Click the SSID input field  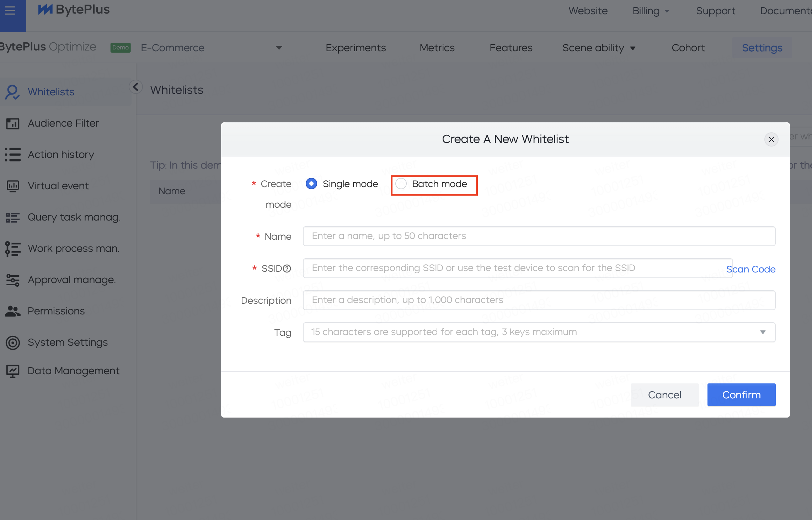coord(518,268)
